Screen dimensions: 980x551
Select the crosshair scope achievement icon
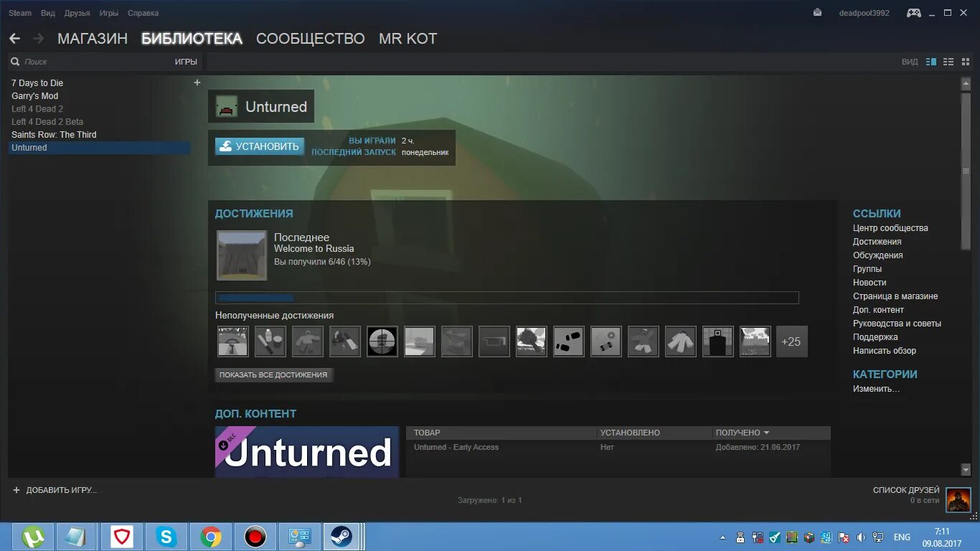(382, 342)
